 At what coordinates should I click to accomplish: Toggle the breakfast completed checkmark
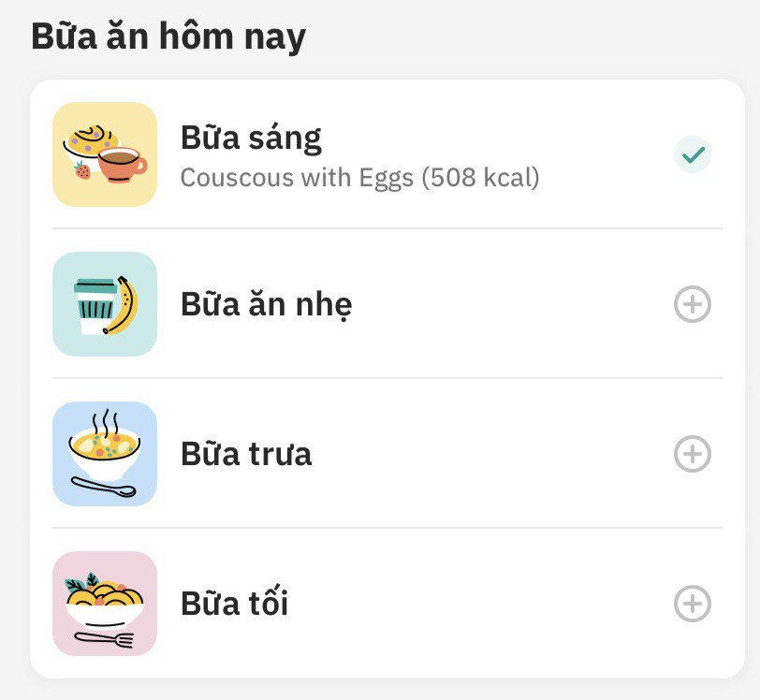693,154
